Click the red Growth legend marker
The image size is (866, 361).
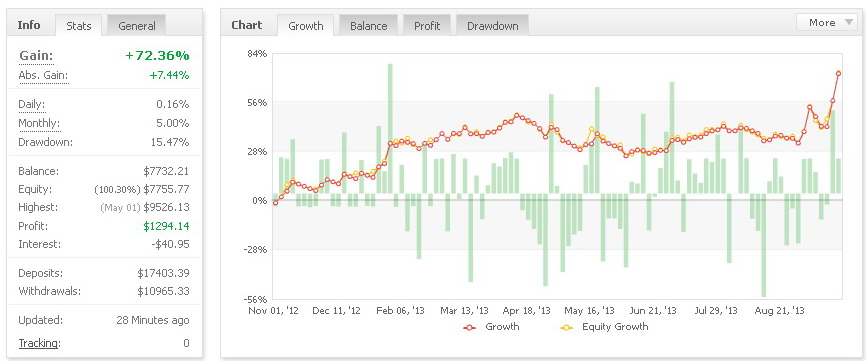coord(469,327)
